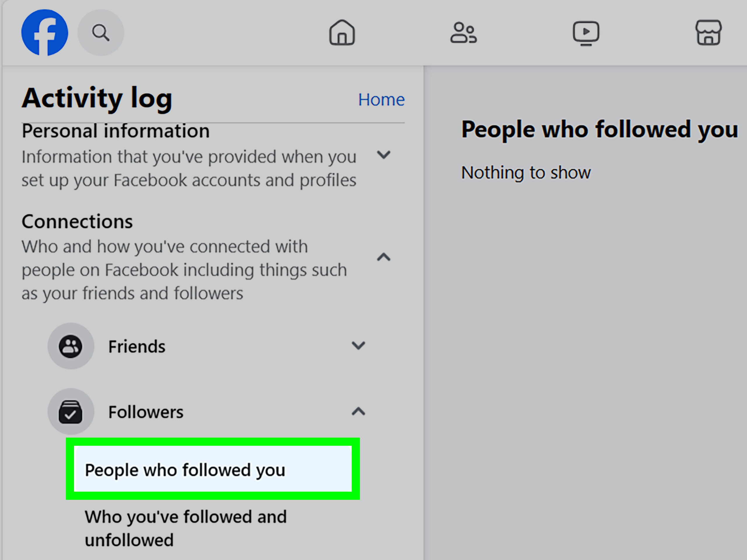The height and width of the screenshot is (560, 747).
Task: Open the Home link next to Activity log
Action: click(381, 99)
